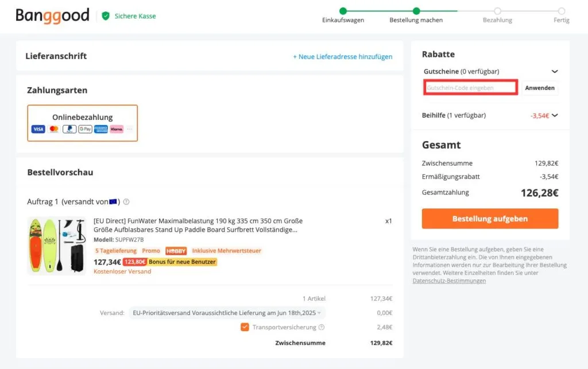Expand the Beihilfe discount details
588x369 pixels.
pyautogui.click(x=555, y=115)
